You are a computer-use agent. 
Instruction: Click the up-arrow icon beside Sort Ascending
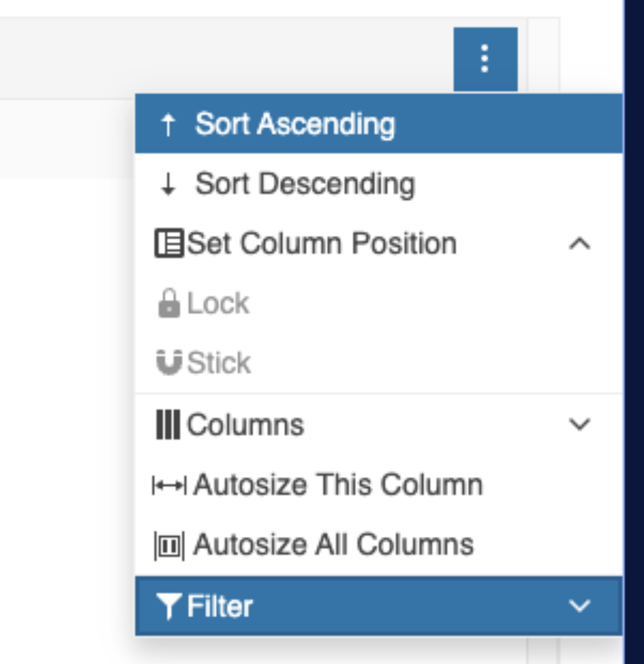[168, 125]
